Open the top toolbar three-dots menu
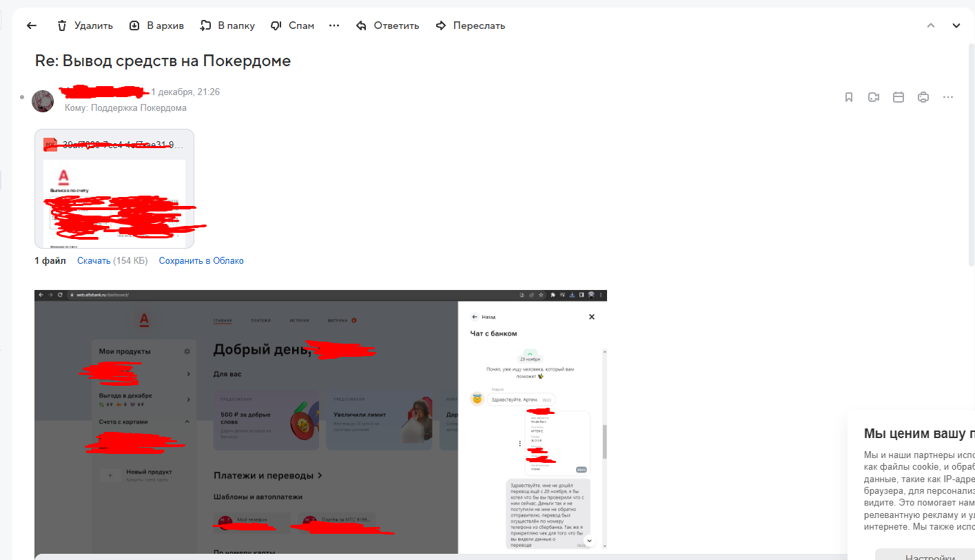The height and width of the screenshot is (560, 975). 334,25
